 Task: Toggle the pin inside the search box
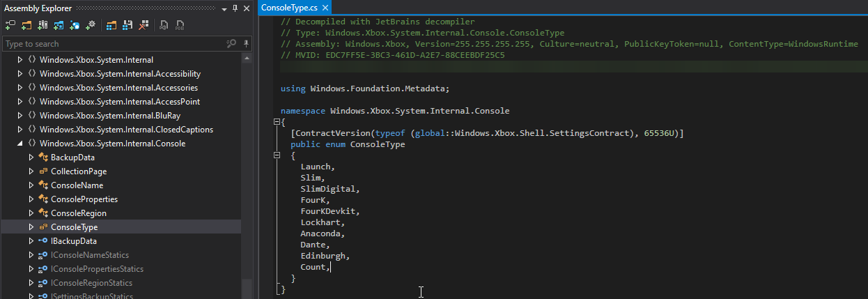pos(246,43)
